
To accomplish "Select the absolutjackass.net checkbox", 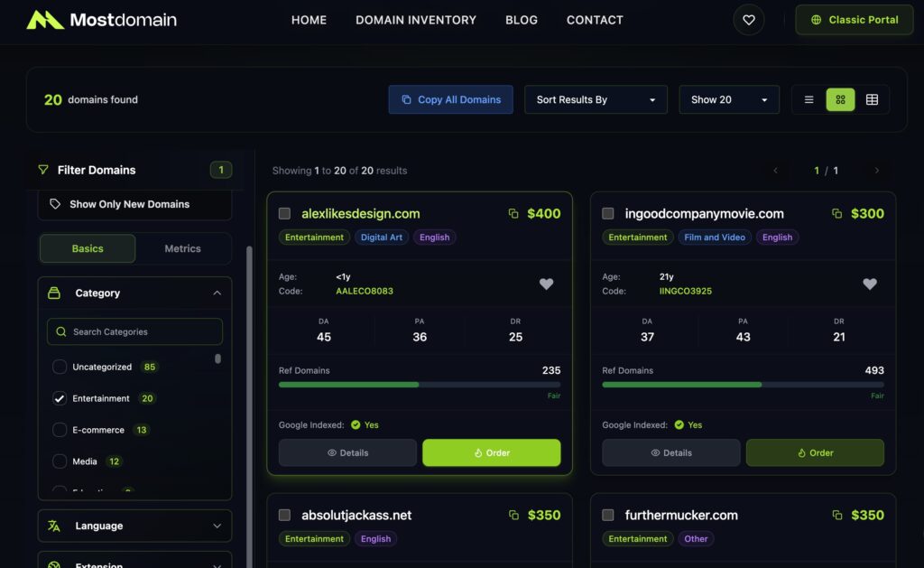I will click(284, 515).
